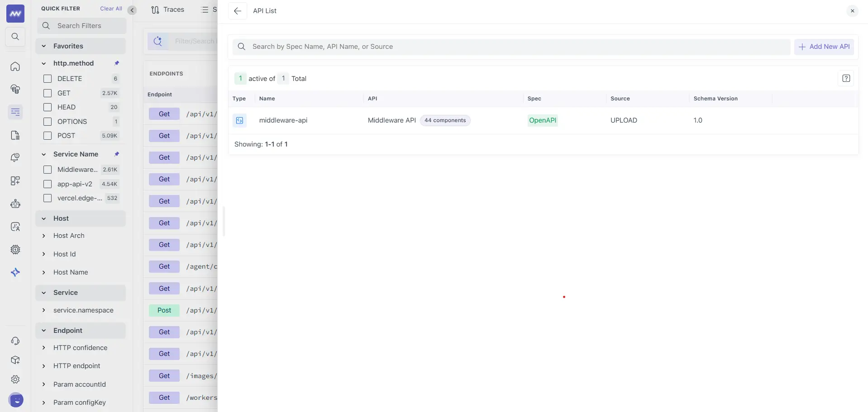The height and width of the screenshot is (412, 868).
Task: Open the support headset icon near bottom
Action: (x=15, y=341)
